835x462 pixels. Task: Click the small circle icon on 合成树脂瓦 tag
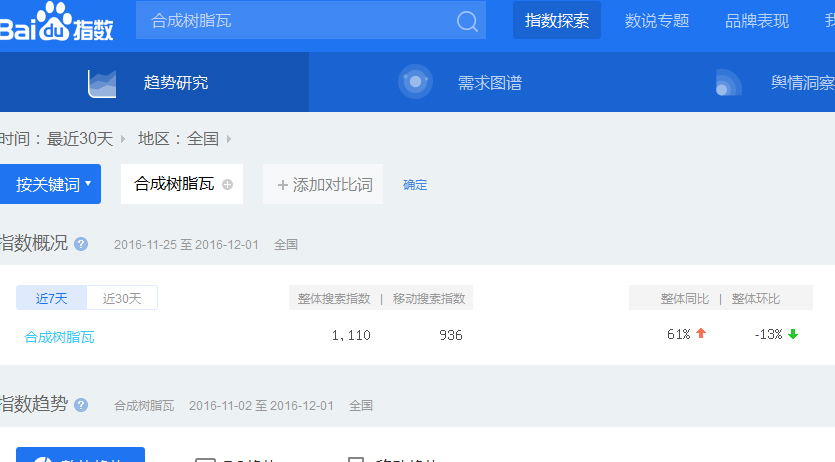[x=227, y=185]
